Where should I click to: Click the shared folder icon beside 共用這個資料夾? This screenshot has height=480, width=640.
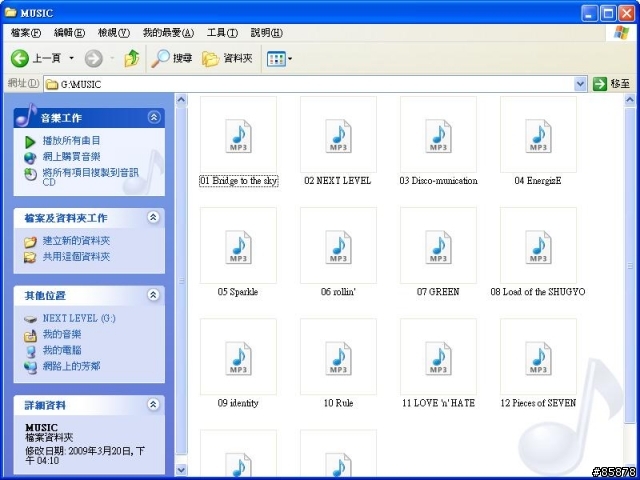click(x=30, y=258)
